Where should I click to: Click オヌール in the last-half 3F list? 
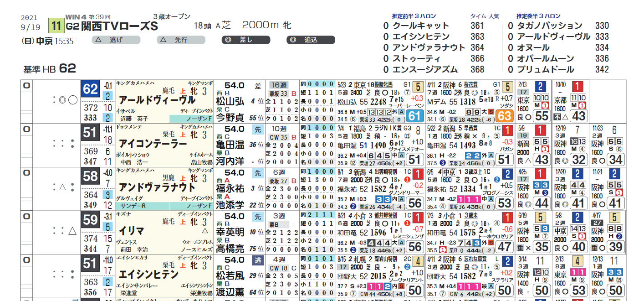click(533, 48)
